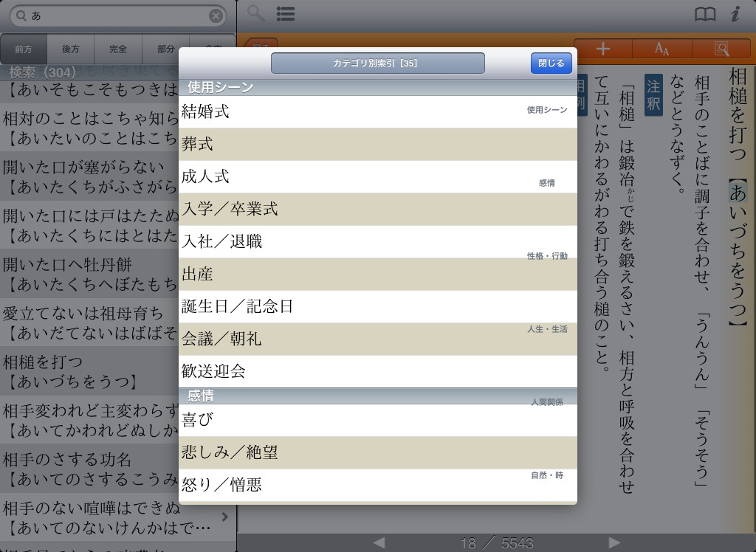Image resolution: width=756 pixels, height=552 pixels.
Task: Open the list index icon in the toolbar
Action: tap(286, 14)
